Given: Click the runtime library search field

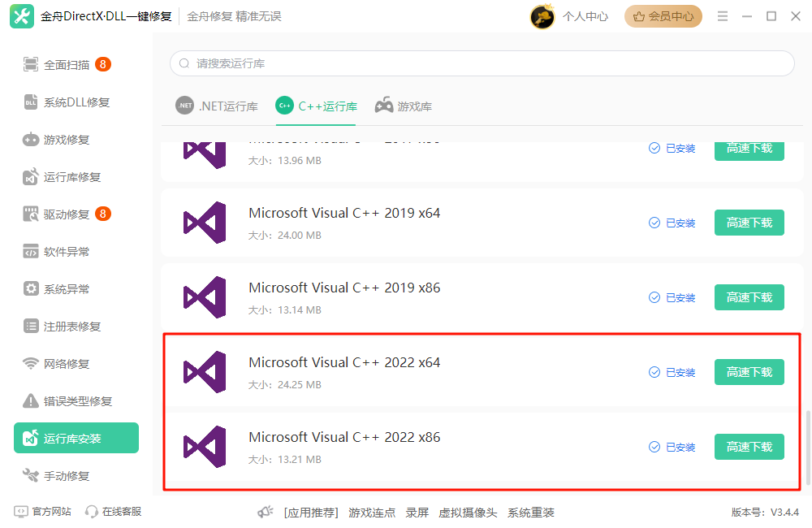Looking at the screenshot, I should tap(482, 63).
